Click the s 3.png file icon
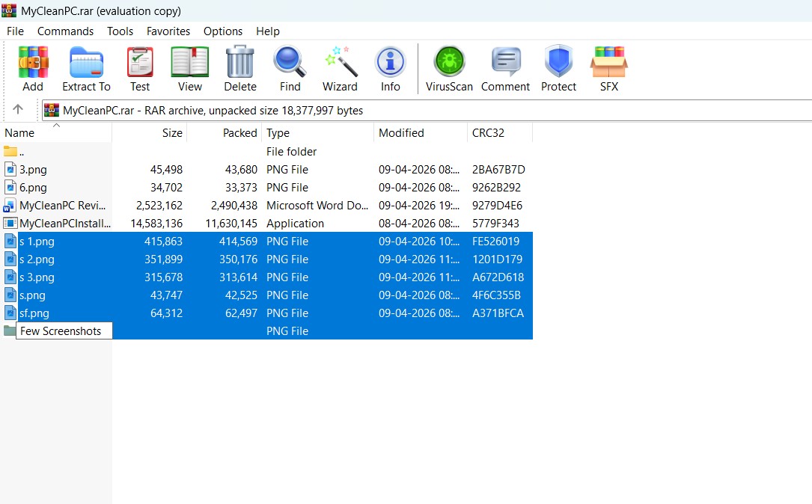The height and width of the screenshot is (504, 812). (x=10, y=277)
